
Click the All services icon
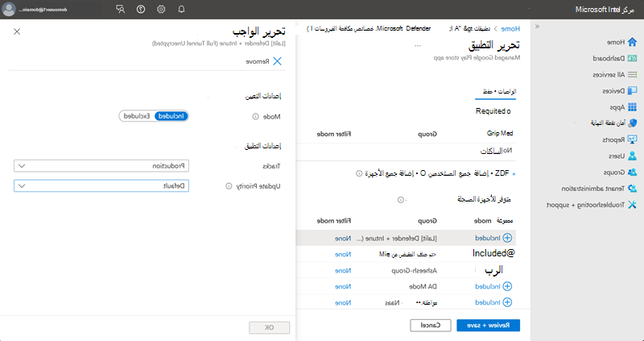coord(633,74)
